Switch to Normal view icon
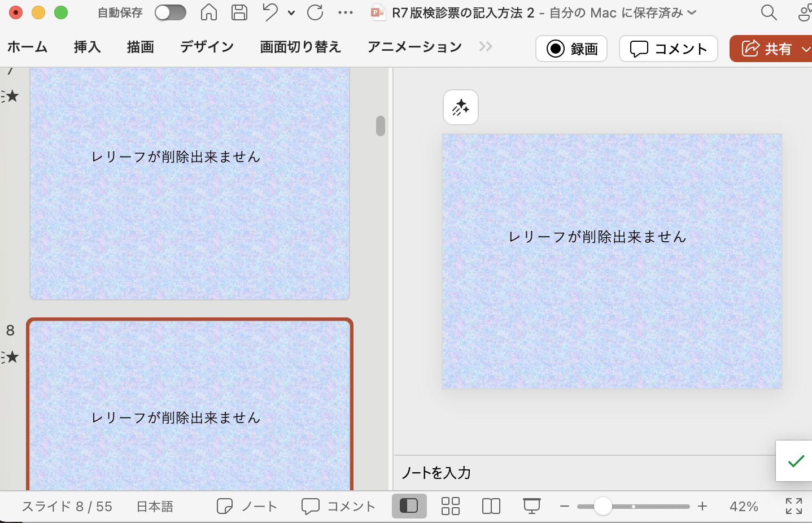This screenshot has height=523, width=812. (x=409, y=506)
